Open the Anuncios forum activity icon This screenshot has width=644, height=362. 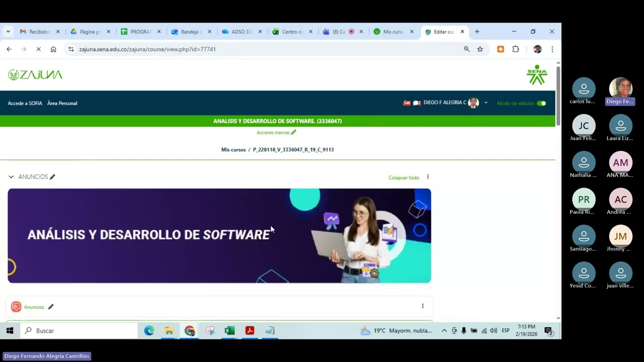16,307
